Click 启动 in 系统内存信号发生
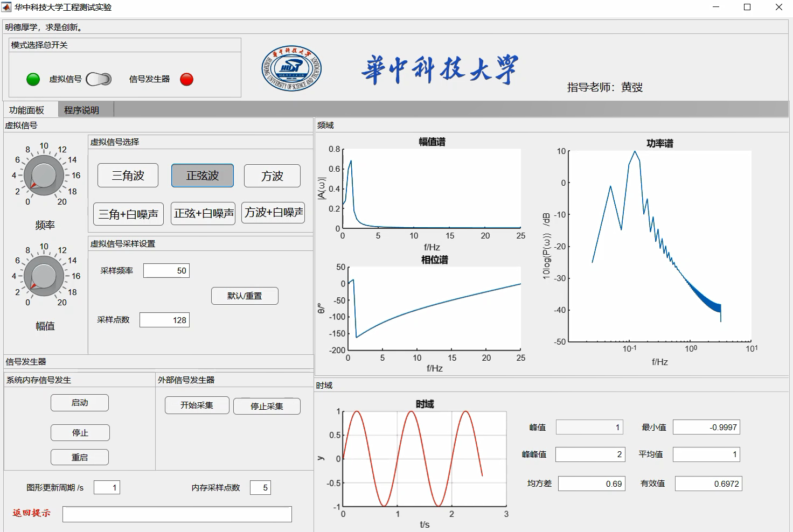793x532 pixels. tap(80, 403)
